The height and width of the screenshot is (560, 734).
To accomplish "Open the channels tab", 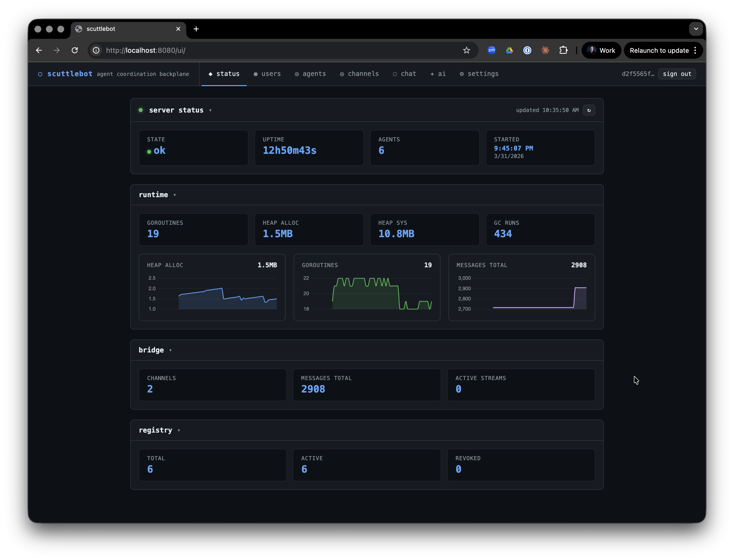I will point(359,74).
